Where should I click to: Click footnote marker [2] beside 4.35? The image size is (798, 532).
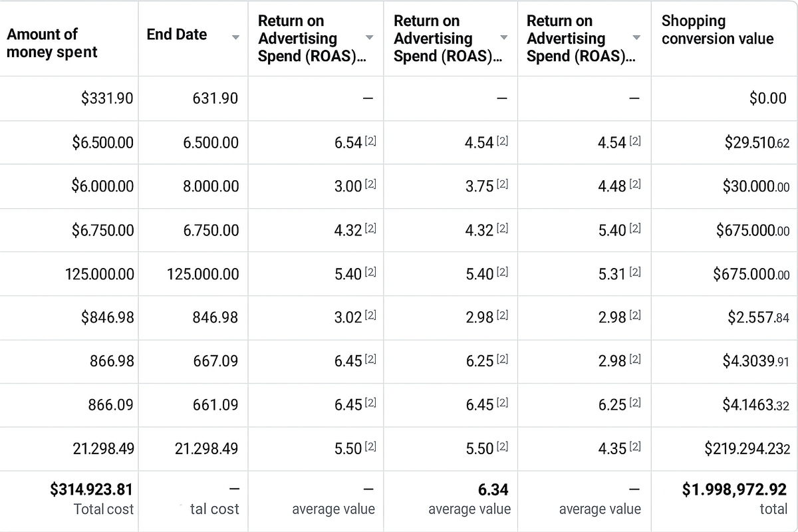[635, 448]
